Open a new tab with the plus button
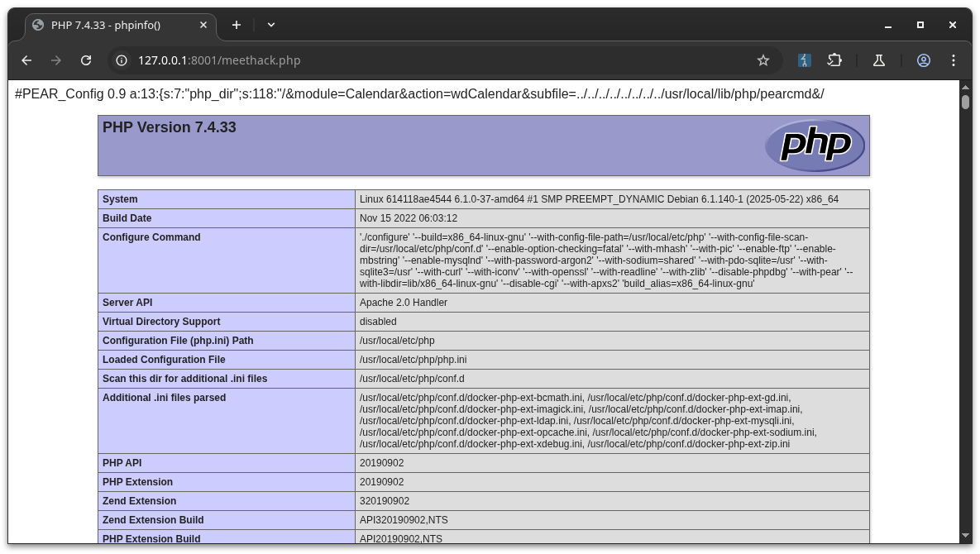 [237, 25]
